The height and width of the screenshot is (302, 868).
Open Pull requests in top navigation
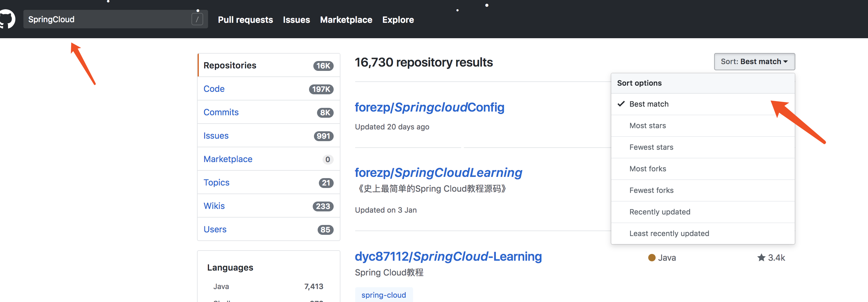pos(245,20)
